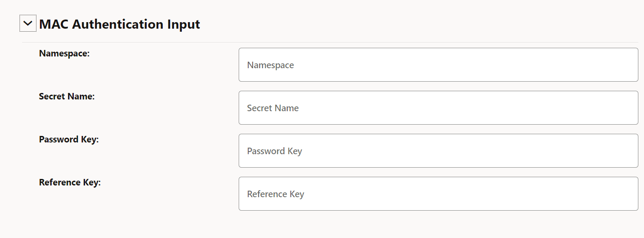Toggle the section's down-arrow disclosure icon
This screenshot has width=644, height=238.
pyautogui.click(x=28, y=24)
